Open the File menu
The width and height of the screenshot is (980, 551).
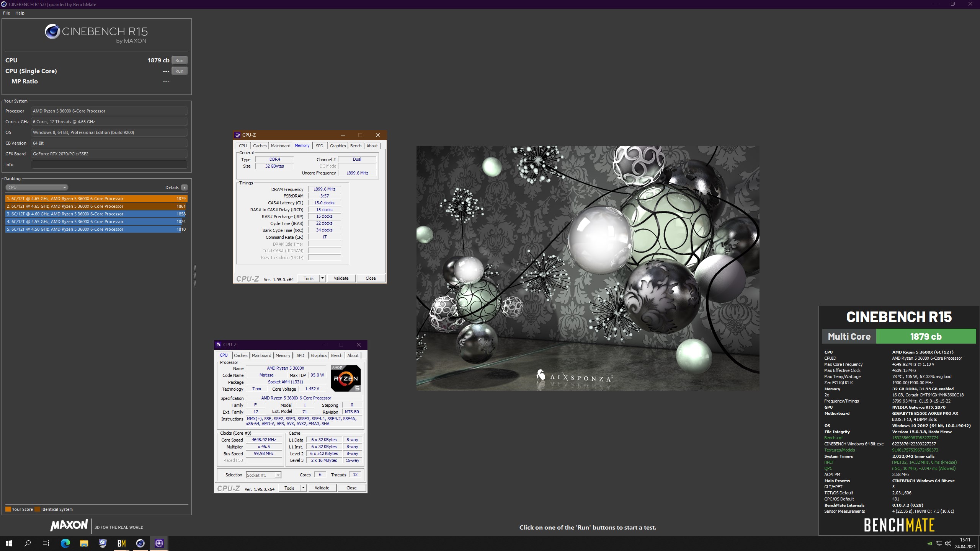pos(7,13)
